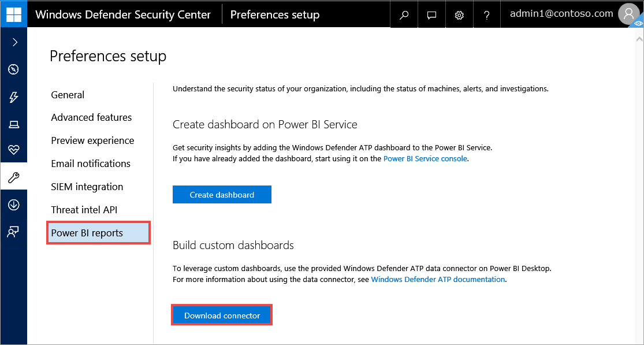The image size is (644, 345).
Task: Open the alerts lightning bolt icon
Action: coord(13,97)
